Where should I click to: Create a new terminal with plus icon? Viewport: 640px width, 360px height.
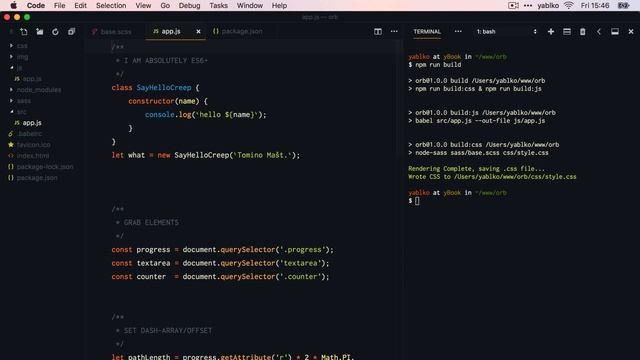(x=551, y=31)
